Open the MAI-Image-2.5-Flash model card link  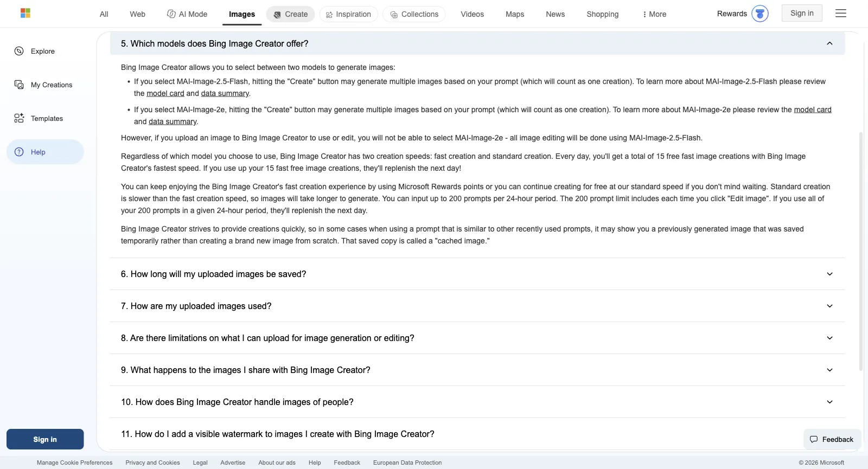click(165, 93)
